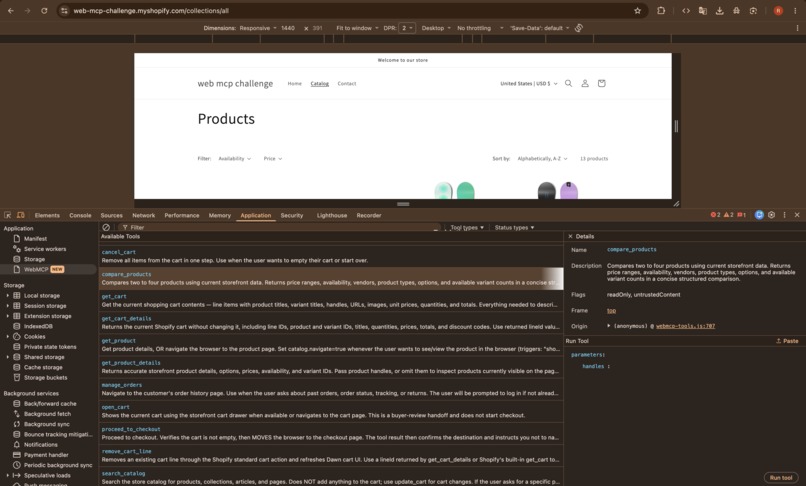Bookmark this page with the star icon
This screenshot has width=806, height=486.
(637, 10)
